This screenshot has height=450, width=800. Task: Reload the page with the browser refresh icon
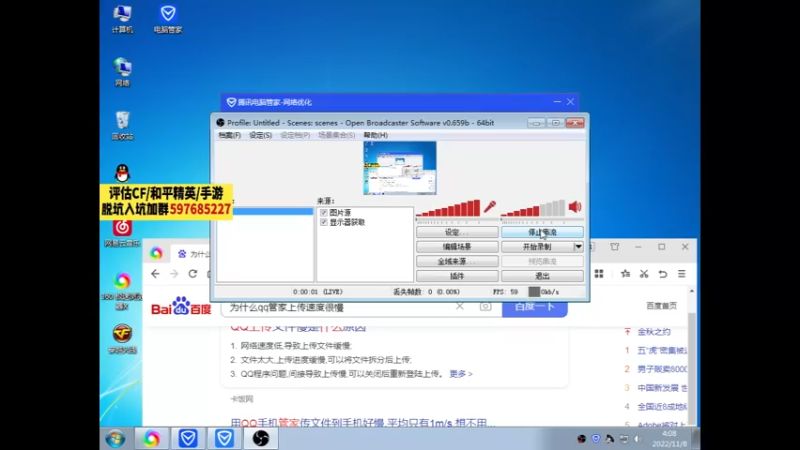192,274
